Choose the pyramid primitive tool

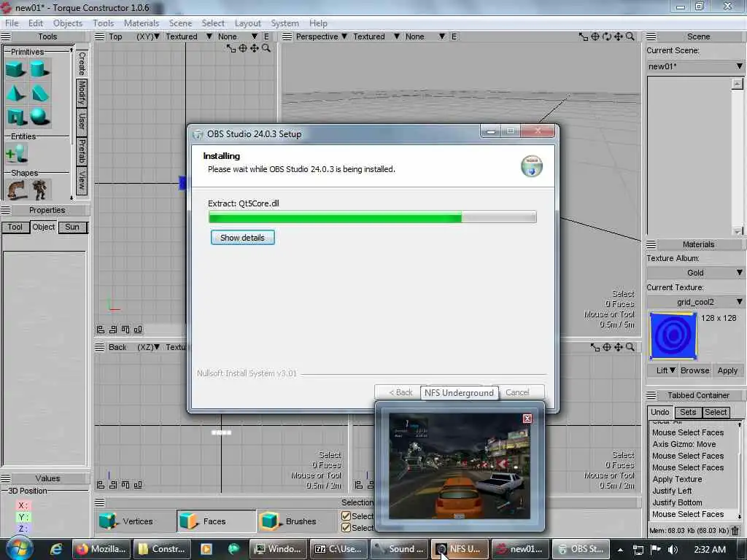coord(16,93)
